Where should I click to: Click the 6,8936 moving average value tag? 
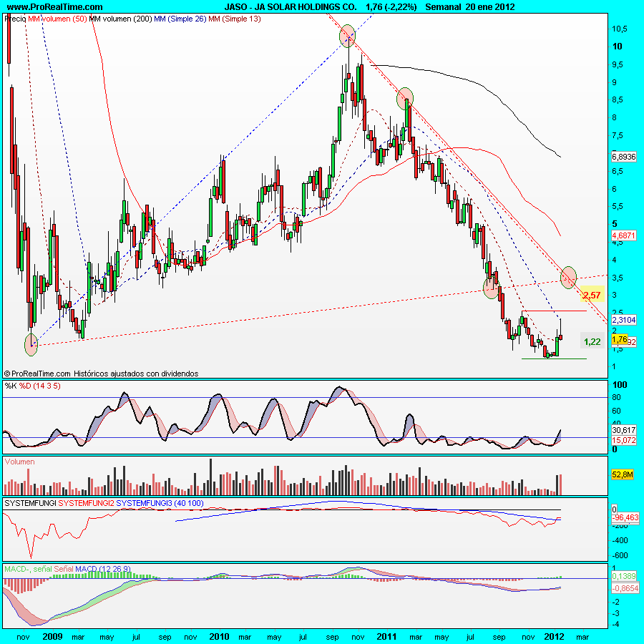coord(623,157)
